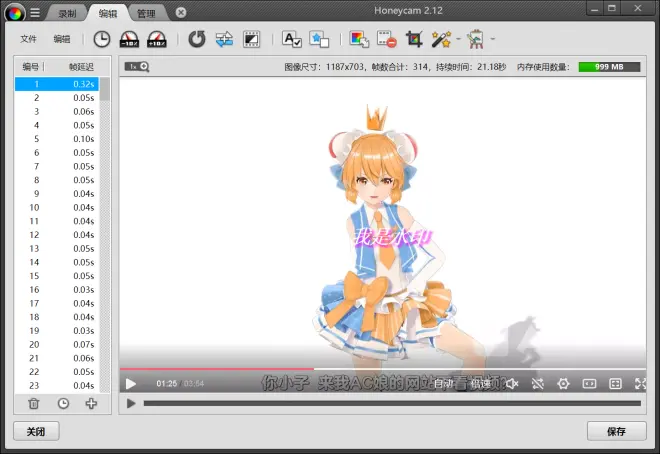Increase speed with the +10% gauge icon
Viewport: 660px width, 454px height.
(157, 39)
